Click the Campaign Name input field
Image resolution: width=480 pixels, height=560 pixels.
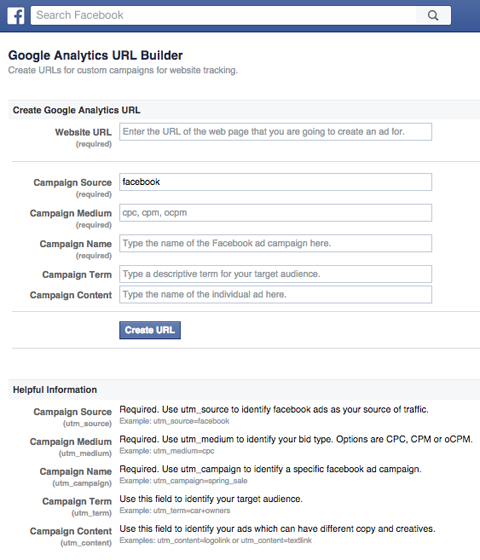(x=275, y=243)
